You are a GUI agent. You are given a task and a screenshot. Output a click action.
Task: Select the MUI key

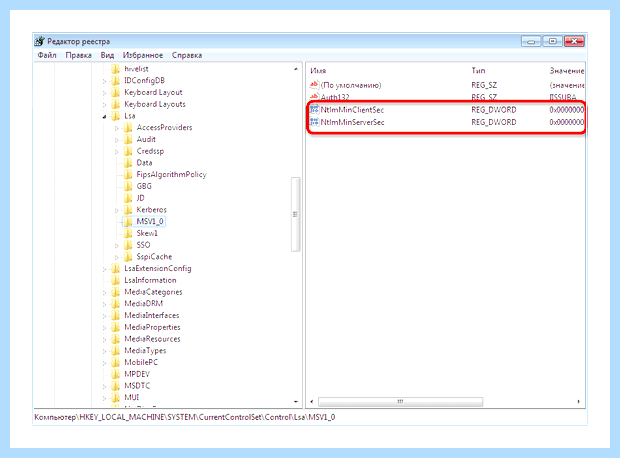pyautogui.click(x=131, y=397)
